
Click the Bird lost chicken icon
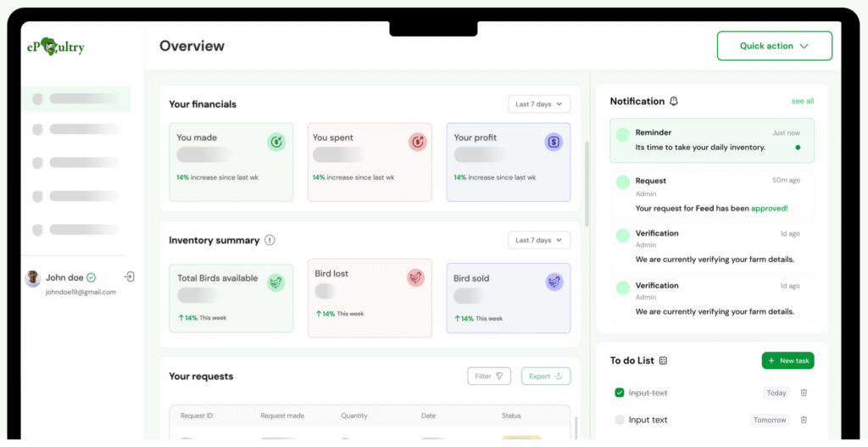[415, 277]
